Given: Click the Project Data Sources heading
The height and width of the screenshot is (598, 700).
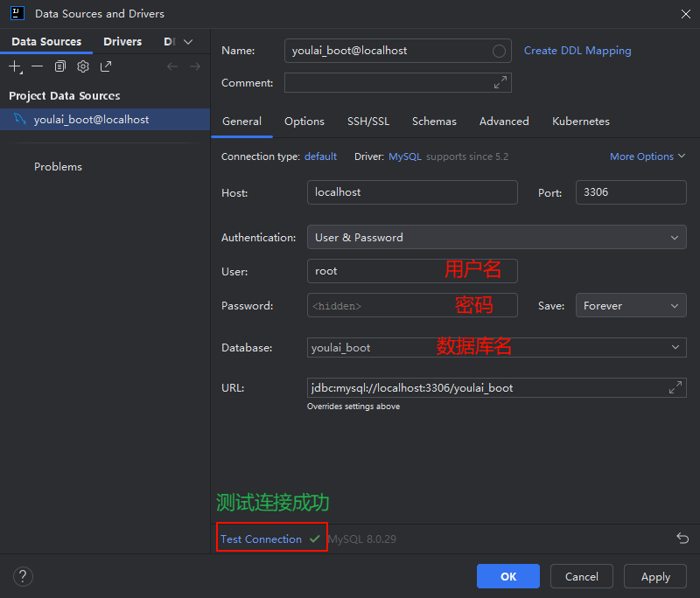Looking at the screenshot, I should [64, 96].
